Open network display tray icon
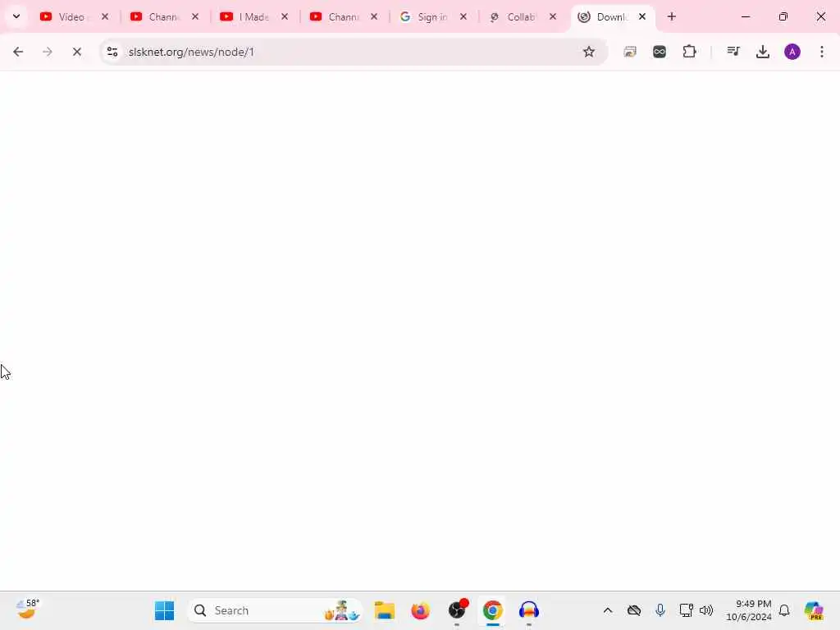The height and width of the screenshot is (630, 840). click(x=686, y=610)
